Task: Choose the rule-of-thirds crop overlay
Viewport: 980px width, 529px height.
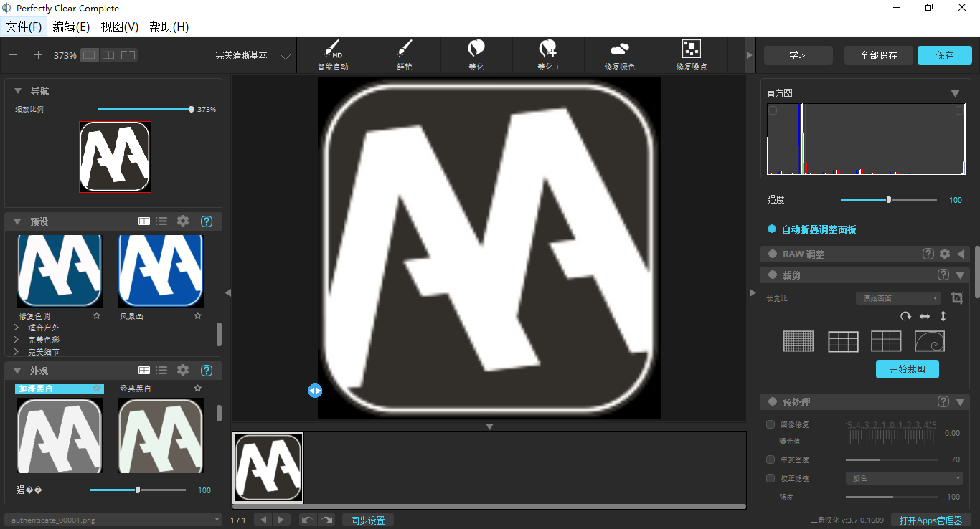Action: [843, 341]
